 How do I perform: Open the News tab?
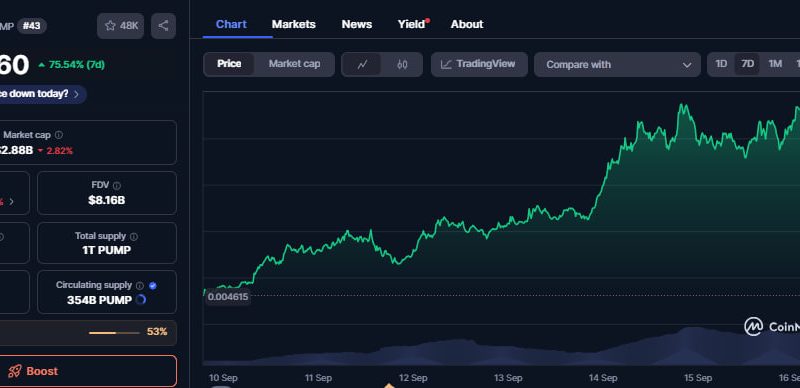pyautogui.click(x=357, y=24)
